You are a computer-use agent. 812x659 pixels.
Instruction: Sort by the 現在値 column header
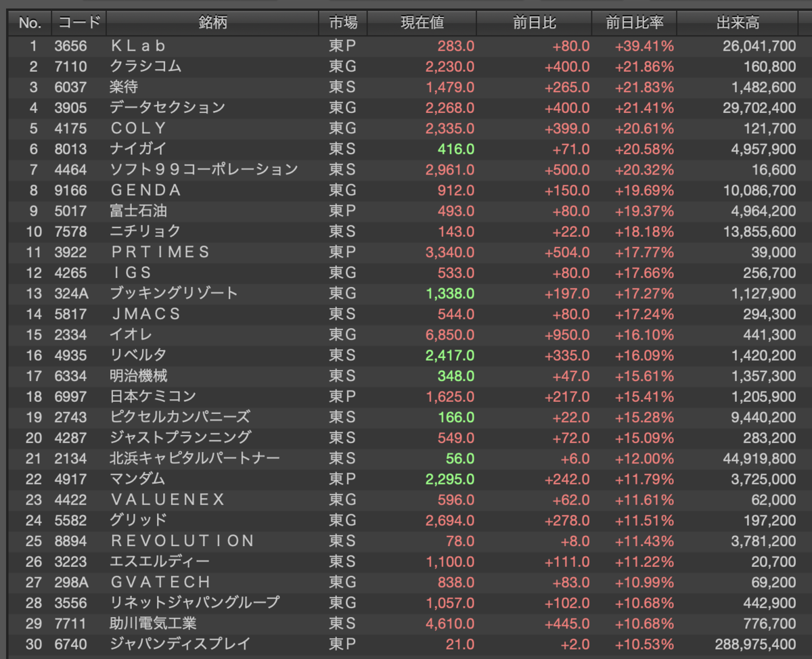(422, 23)
